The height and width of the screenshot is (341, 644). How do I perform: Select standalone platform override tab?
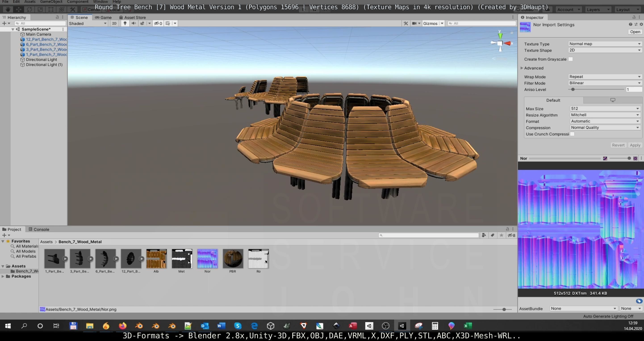(613, 100)
